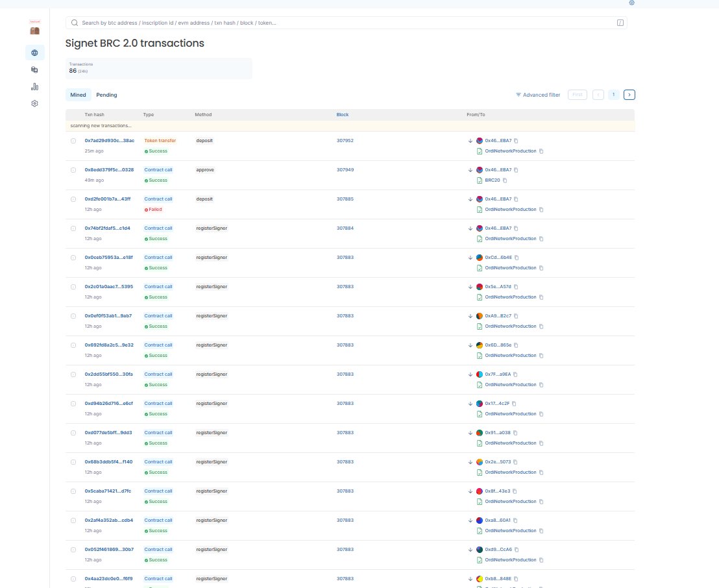Sort by the Block column header

click(343, 115)
